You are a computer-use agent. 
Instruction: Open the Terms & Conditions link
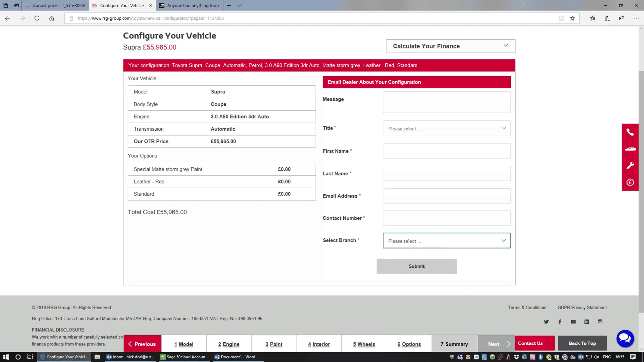[527, 307]
